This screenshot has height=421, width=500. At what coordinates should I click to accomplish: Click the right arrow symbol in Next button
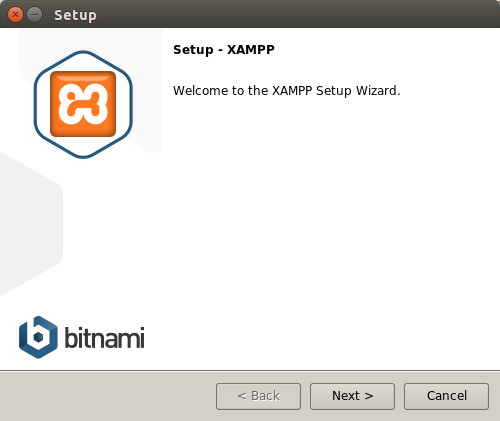(368, 396)
